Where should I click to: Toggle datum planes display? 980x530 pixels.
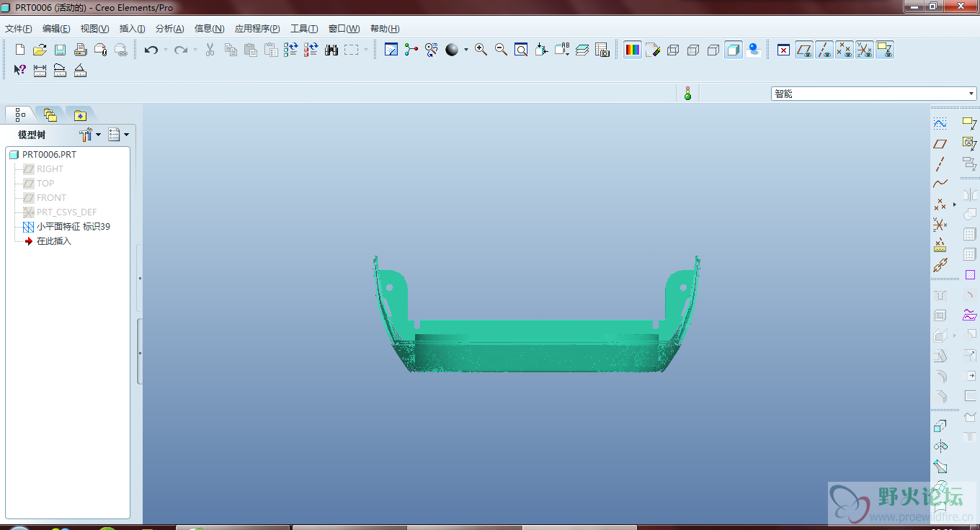[x=804, y=50]
